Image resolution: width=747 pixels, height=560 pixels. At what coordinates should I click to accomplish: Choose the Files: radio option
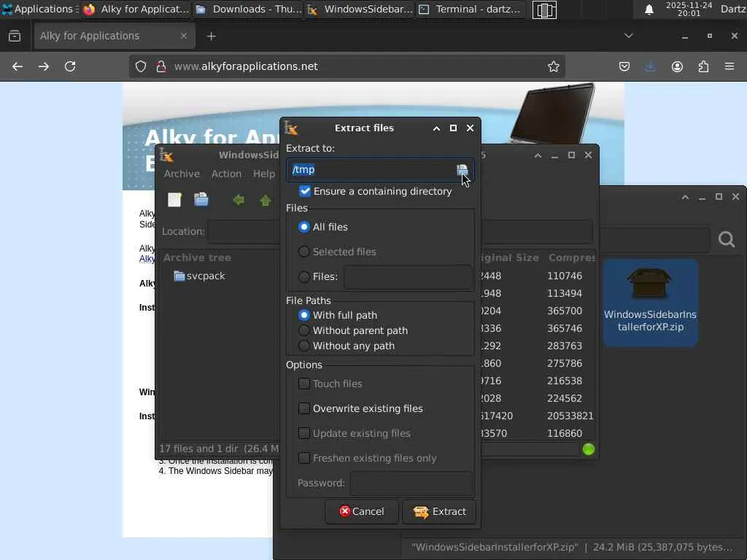coord(304,276)
